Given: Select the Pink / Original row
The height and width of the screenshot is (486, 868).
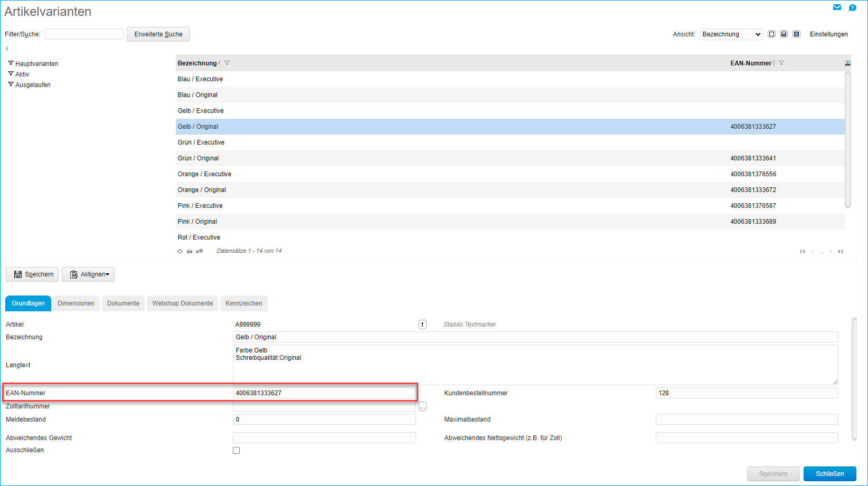Looking at the screenshot, I should point(510,222).
